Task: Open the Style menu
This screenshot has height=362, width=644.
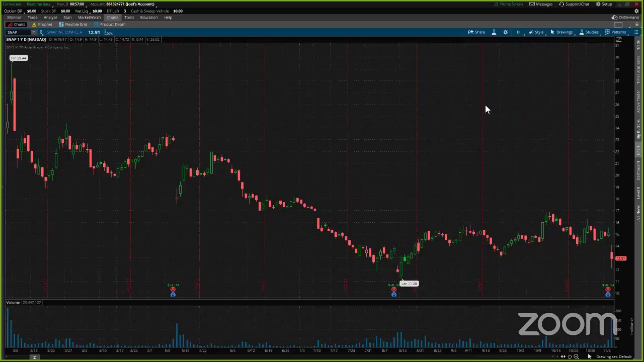Action: pos(536,32)
